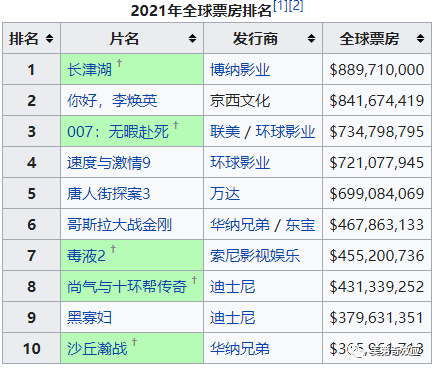Open citation reference [2] in title
434x370 pixels.
click(x=296, y=6)
